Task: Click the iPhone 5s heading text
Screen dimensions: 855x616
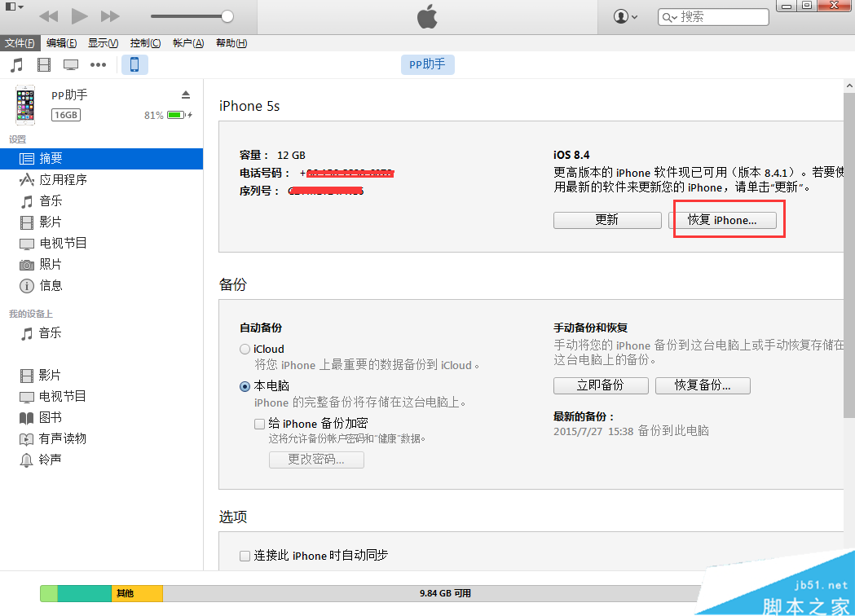Action: click(249, 106)
